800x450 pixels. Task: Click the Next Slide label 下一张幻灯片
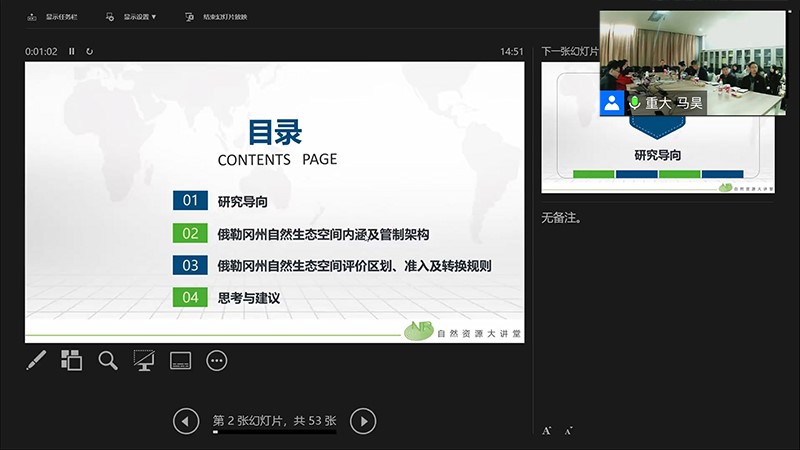570,52
